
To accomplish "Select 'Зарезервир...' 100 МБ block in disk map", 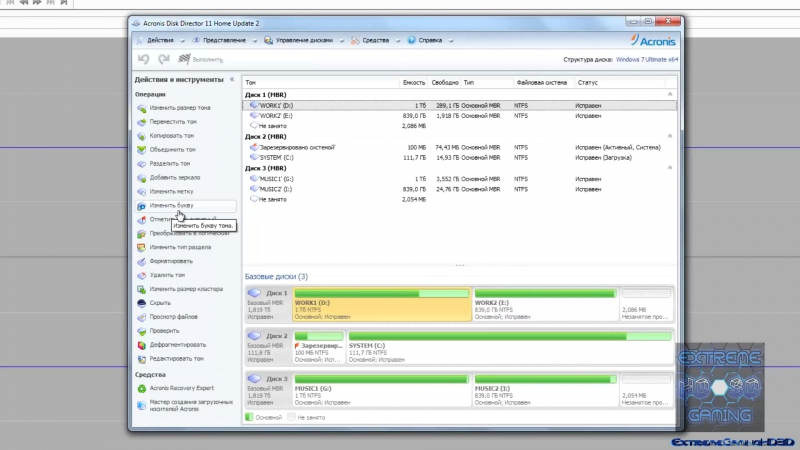I will click(x=319, y=347).
